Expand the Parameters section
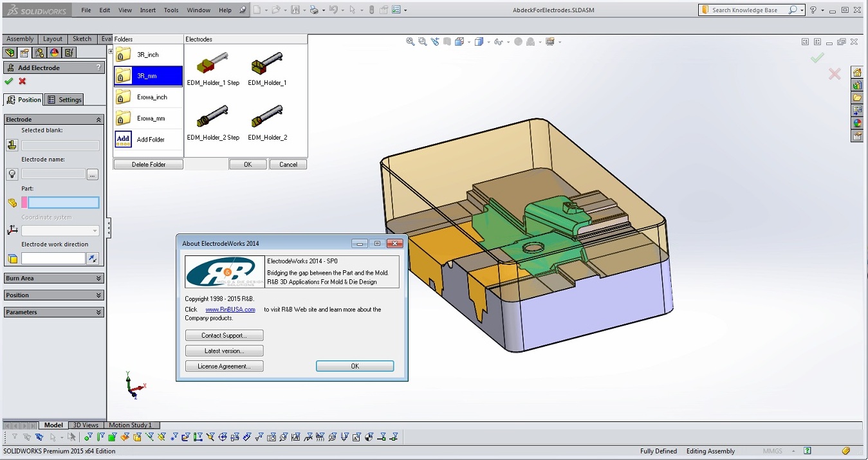Screen dimensions: 868x460 pyautogui.click(x=98, y=312)
